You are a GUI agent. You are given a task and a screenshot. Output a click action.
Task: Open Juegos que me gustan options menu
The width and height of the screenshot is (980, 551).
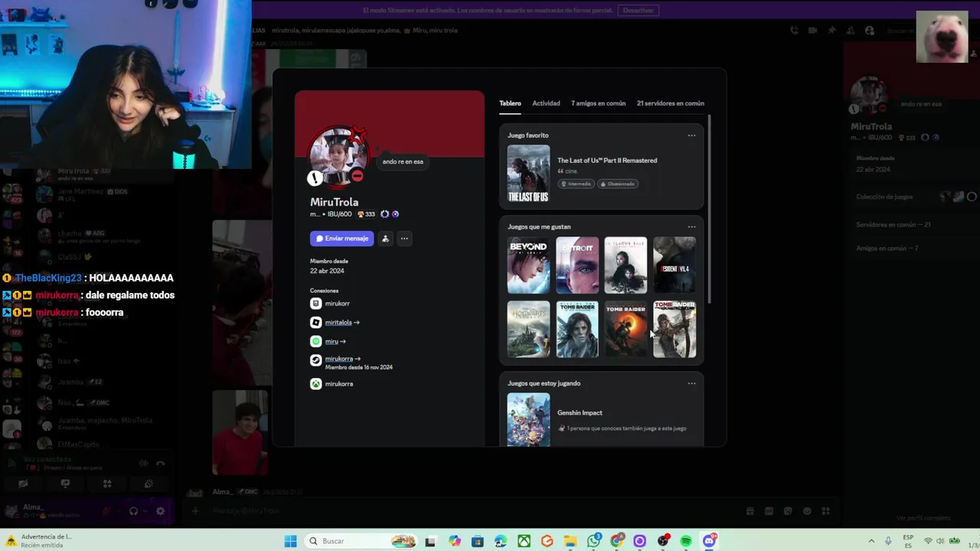pos(691,227)
